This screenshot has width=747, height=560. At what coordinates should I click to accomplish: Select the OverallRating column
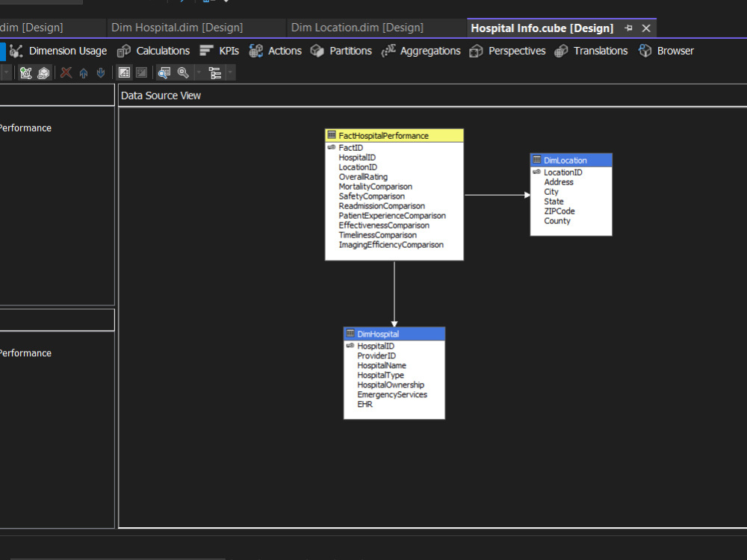[x=363, y=177]
